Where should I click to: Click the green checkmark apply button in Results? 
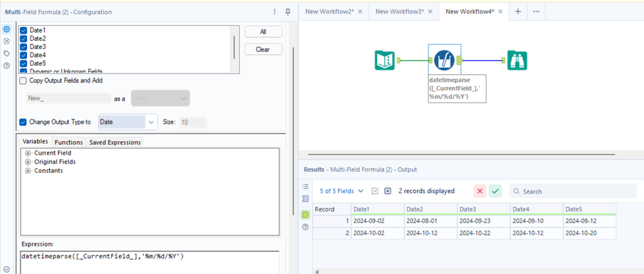click(495, 191)
